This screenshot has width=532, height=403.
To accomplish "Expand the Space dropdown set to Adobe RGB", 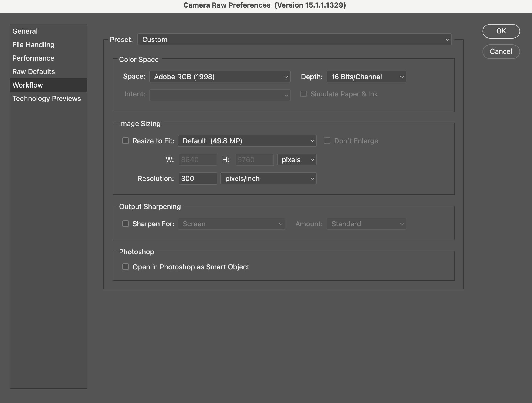I will [x=220, y=77].
